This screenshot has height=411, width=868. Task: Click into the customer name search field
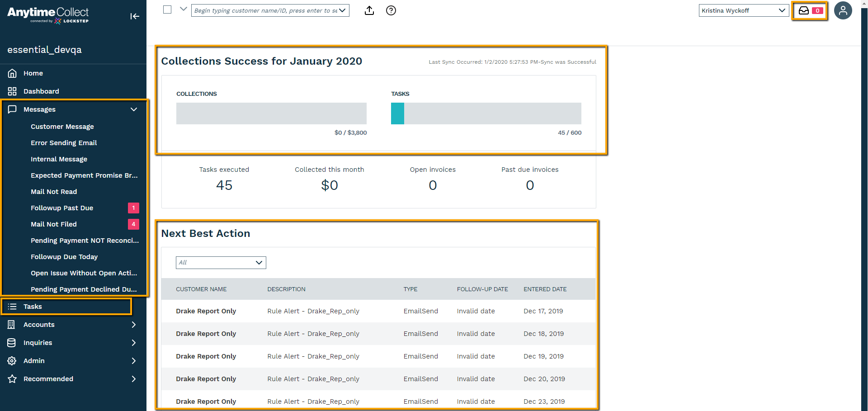[x=265, y=10]
